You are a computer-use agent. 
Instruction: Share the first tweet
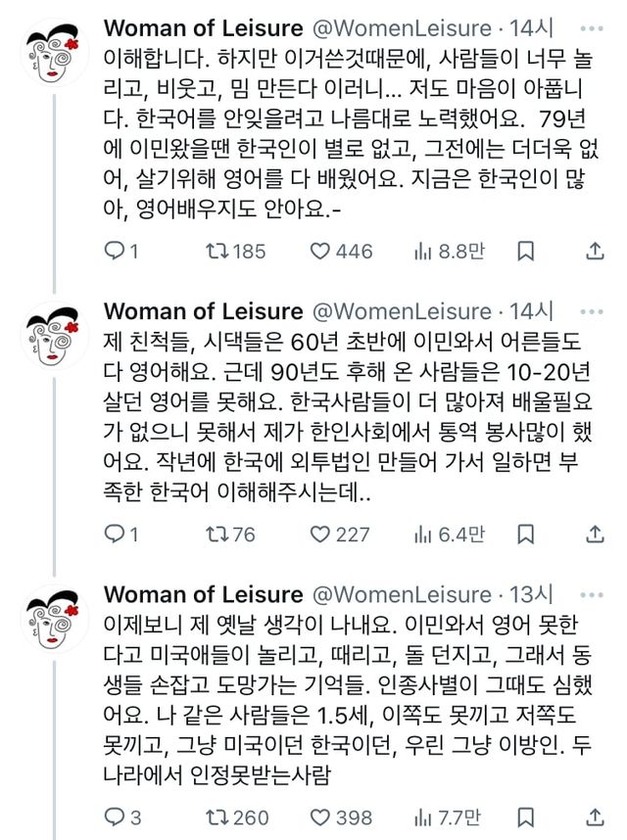(594, 252)
